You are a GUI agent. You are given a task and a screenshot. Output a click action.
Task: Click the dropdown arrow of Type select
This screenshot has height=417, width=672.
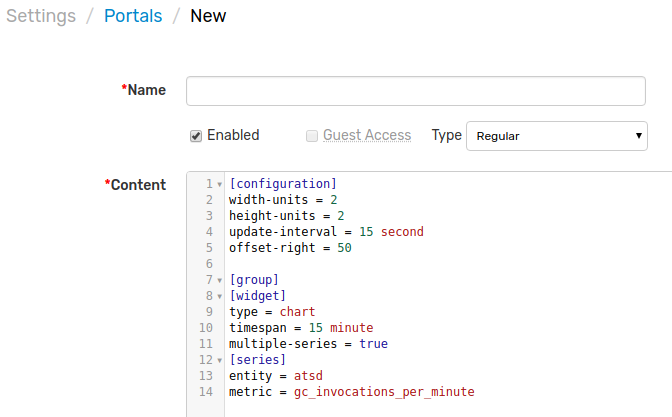[639, 136]
